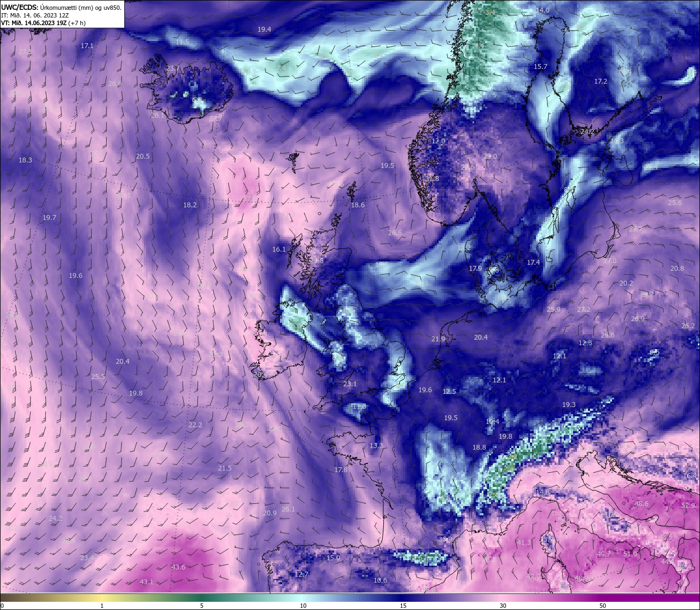Click the 25.6 value on the map
The image size is (700, 610).
pos(675,203)
